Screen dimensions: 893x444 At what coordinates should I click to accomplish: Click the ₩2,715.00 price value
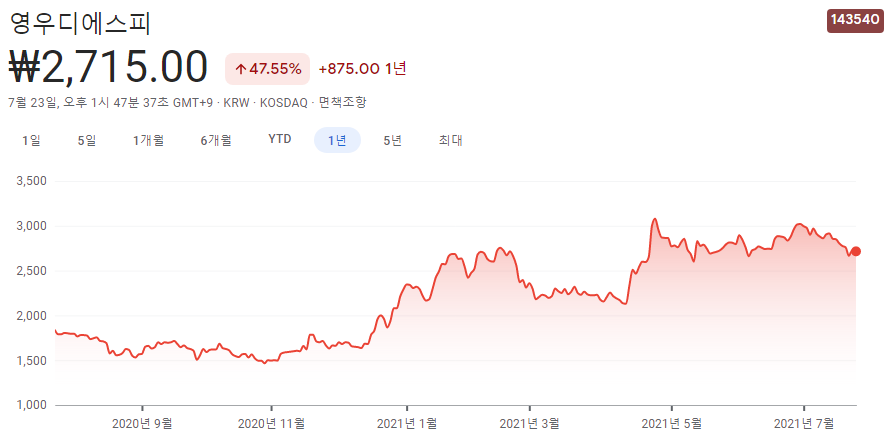click(x=108, y=67)
